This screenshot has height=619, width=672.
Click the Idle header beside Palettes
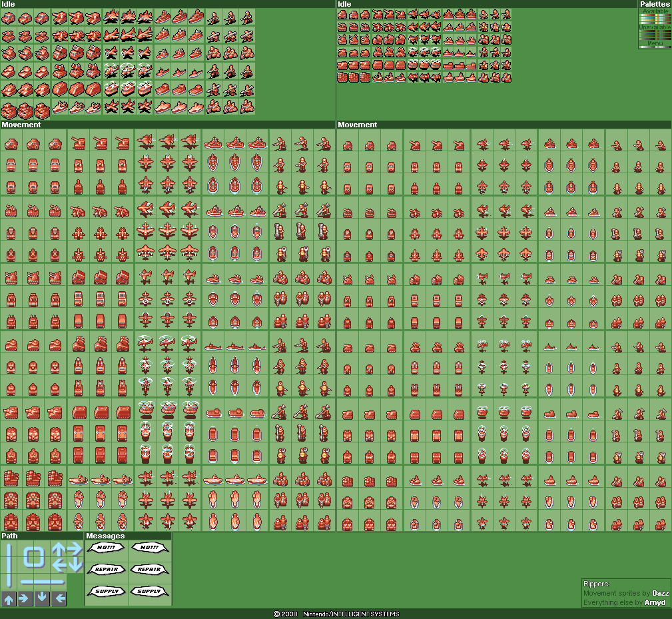pos(344,4)
